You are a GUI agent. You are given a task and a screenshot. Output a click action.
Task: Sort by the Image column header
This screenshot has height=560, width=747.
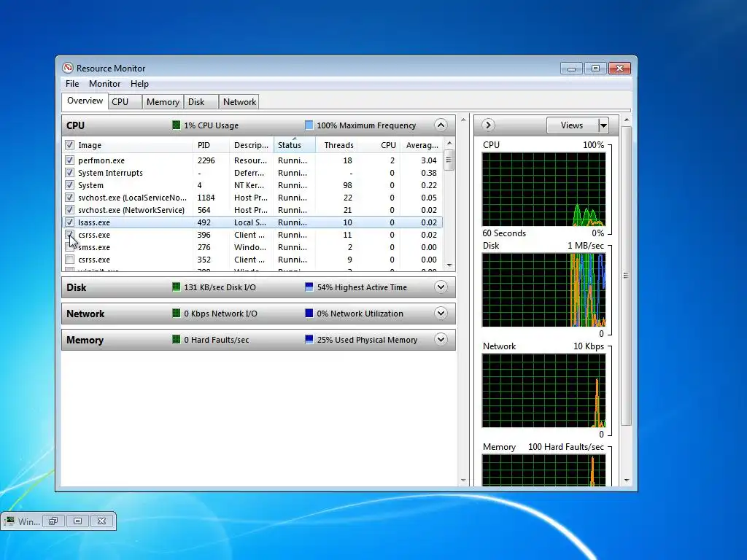click(134, 145)
